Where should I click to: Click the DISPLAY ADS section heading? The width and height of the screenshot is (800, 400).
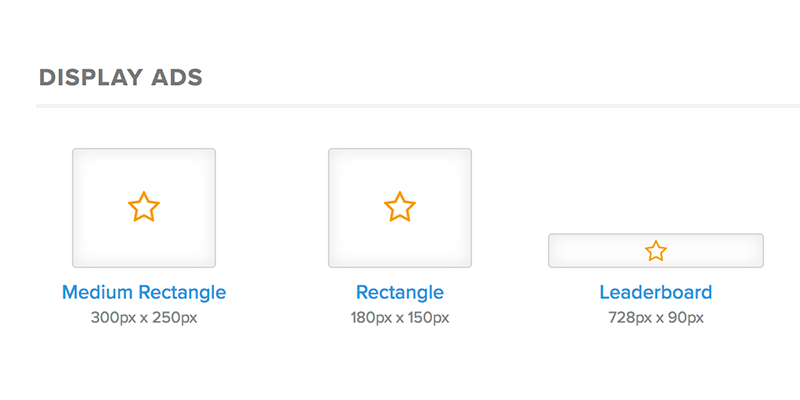(120, 78)
